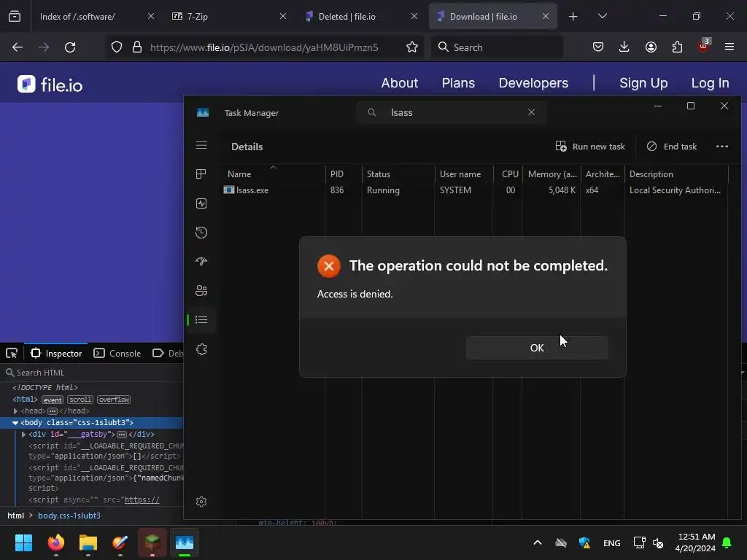Open Task Manager Users page icon
The image size is (747, 560).
[201, 290]
